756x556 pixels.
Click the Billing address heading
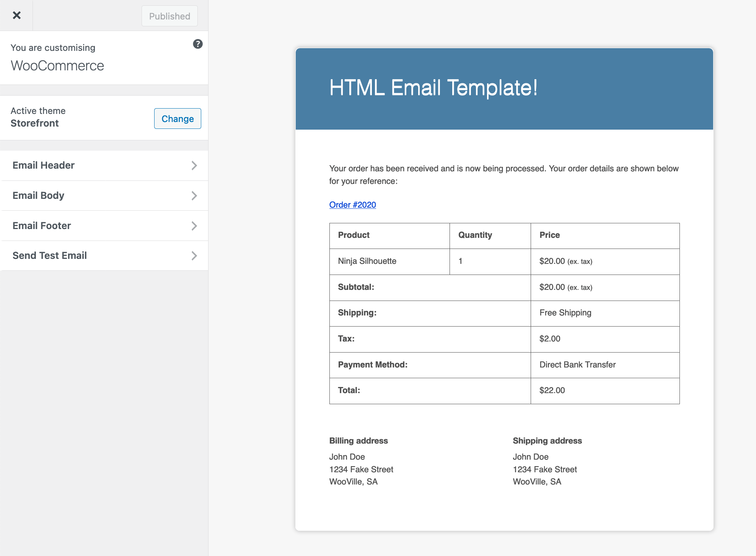tap(358, 441)
